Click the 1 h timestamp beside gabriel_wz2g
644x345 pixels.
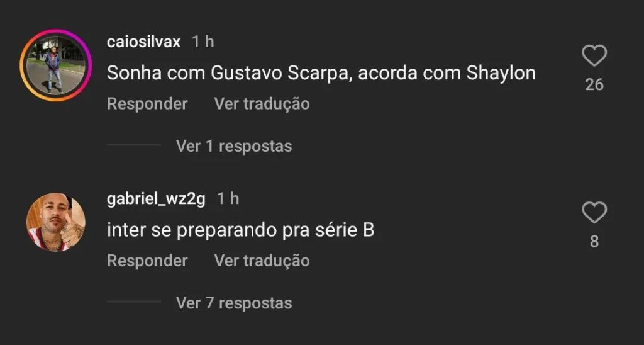tap(228, 198)
